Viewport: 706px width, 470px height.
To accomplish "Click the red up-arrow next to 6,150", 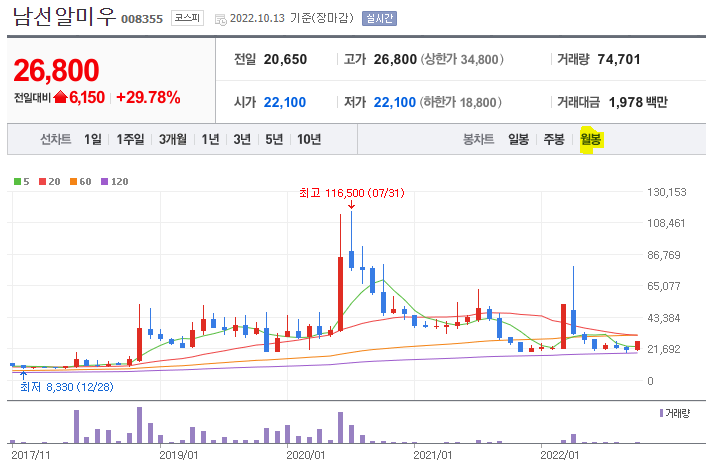I will point(60,97).
